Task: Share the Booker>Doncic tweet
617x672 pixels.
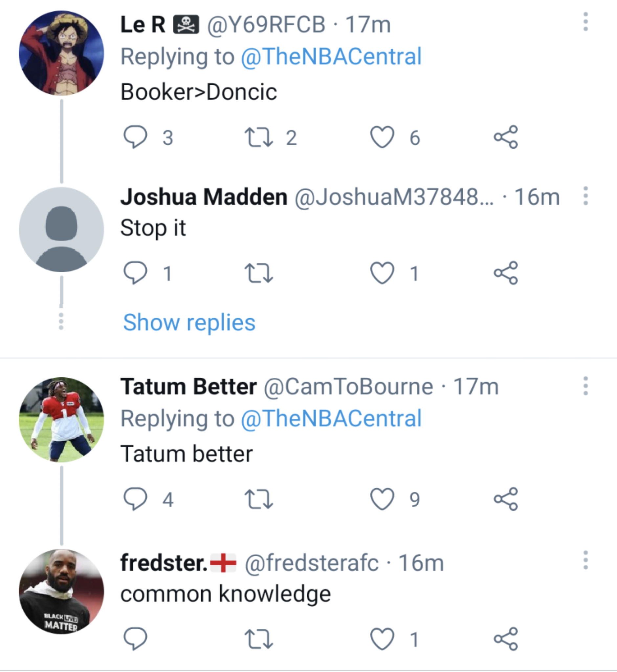Action: (506, 137)
